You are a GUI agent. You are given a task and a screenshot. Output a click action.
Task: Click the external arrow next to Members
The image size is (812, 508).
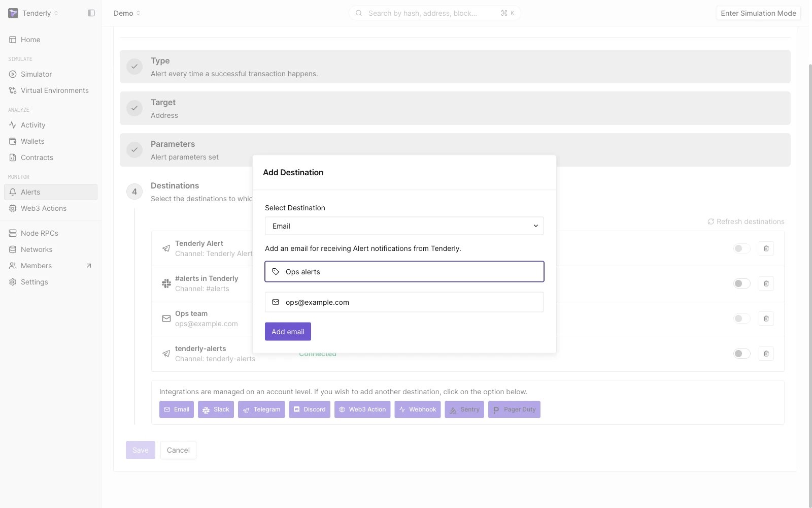[x=89, y=266]
